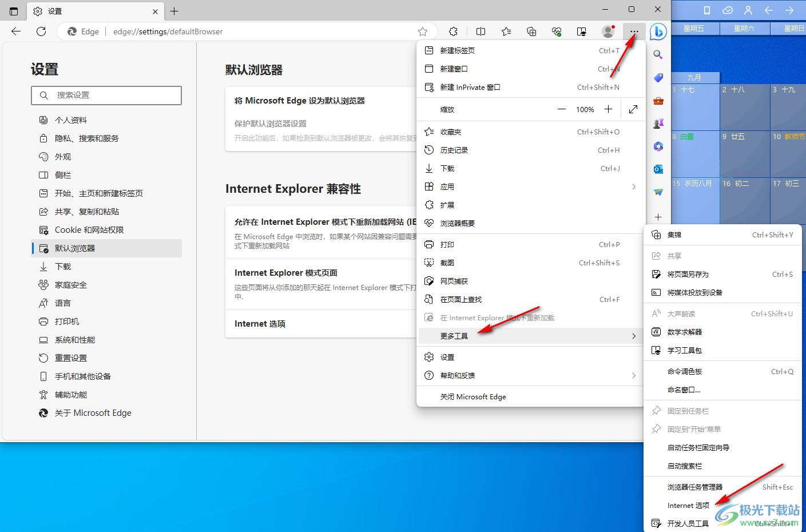
Task: Open sidebar Microsoft 365 icon
Action: click(658, 146)
